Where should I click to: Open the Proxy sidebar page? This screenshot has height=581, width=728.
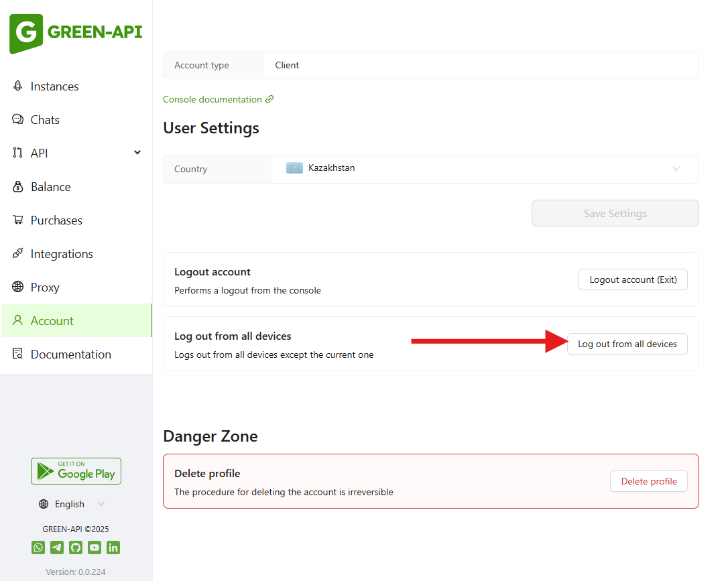(x=45, y=287)
